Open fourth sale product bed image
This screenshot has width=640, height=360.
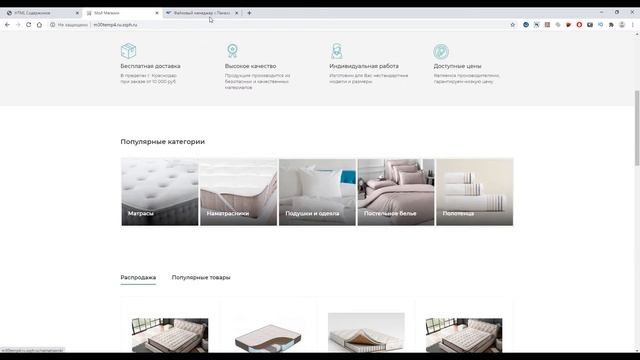[x=464, y=335]
